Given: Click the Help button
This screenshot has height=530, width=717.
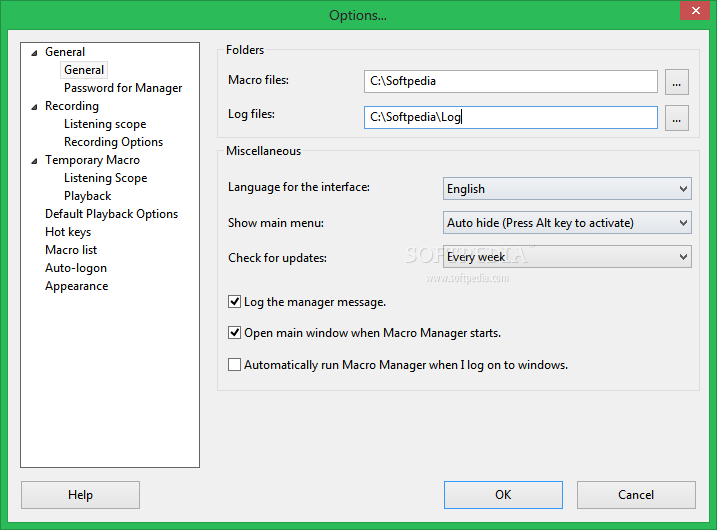Looking at the screenshot, I should pyautogui.click(x=80, y=494).
